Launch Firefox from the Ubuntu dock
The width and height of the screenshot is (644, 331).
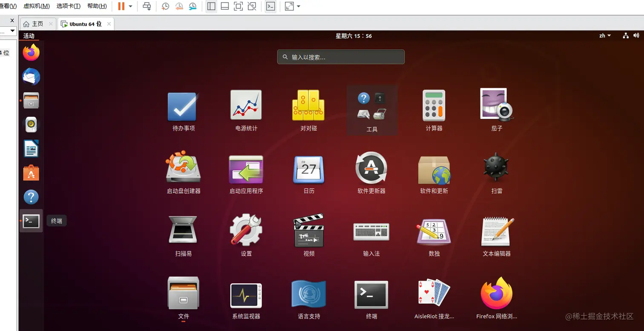coord(31,53)
